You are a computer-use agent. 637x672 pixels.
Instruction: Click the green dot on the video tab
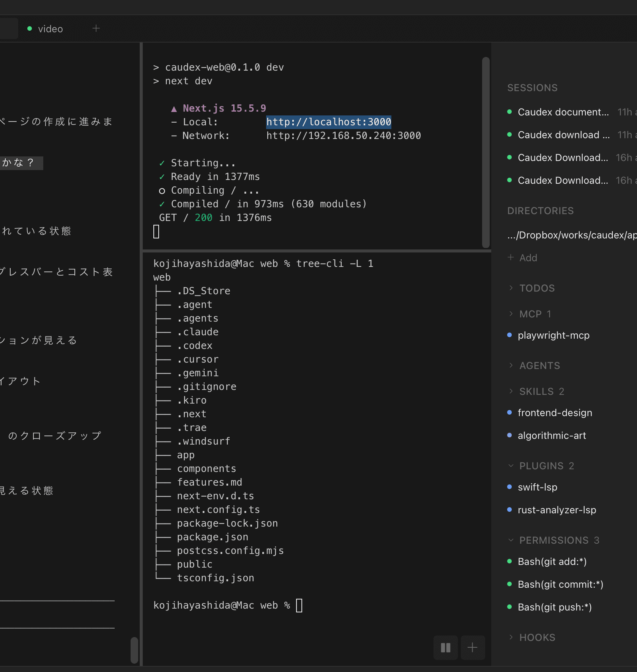pos(29,28)
